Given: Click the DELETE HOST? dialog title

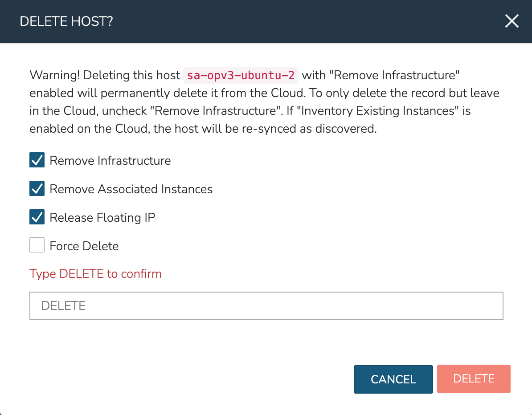Looking at the screenshot, I should point(66,21).
